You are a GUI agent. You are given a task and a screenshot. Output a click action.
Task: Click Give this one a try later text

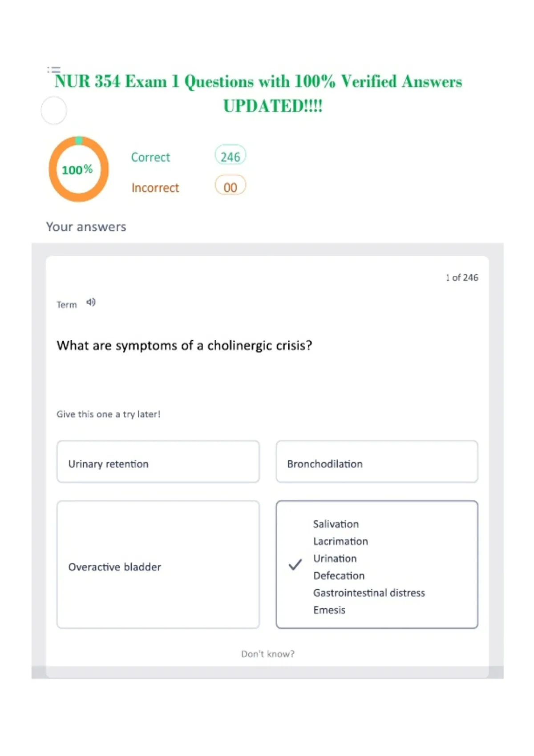coord(109,414)
